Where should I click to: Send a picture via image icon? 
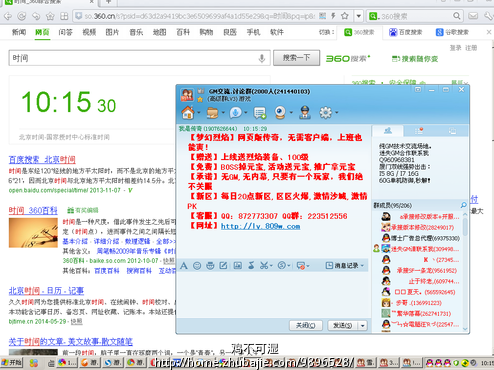tap(237, 266)
